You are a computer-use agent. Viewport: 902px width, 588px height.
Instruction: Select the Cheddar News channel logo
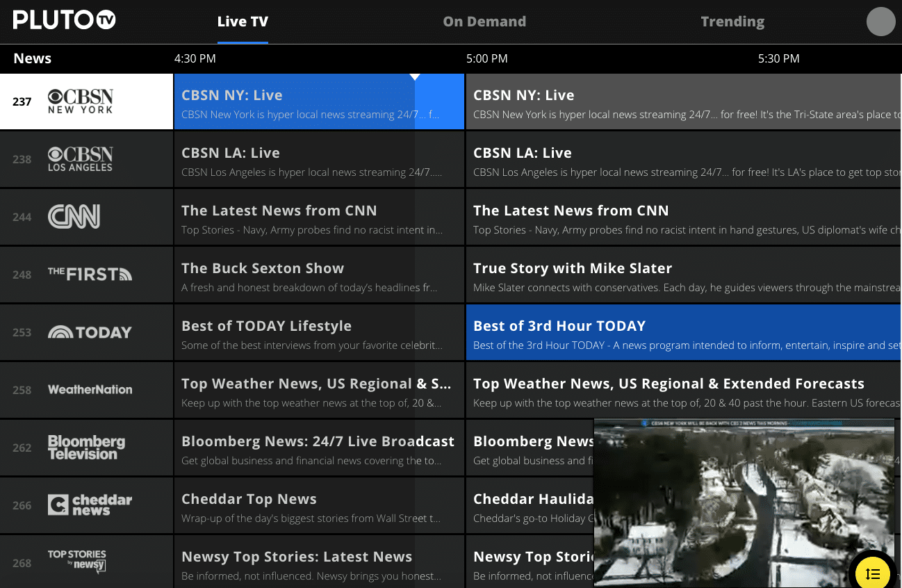(90, 505)
